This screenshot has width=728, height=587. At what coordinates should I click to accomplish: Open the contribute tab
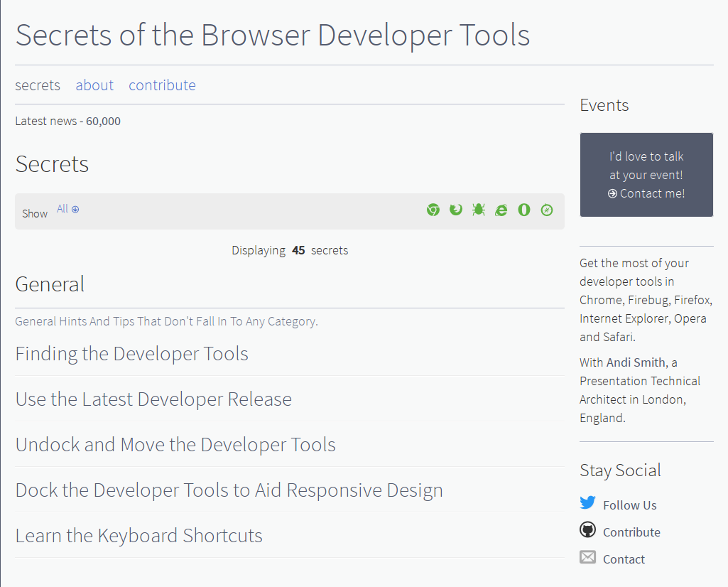(162, 85)
